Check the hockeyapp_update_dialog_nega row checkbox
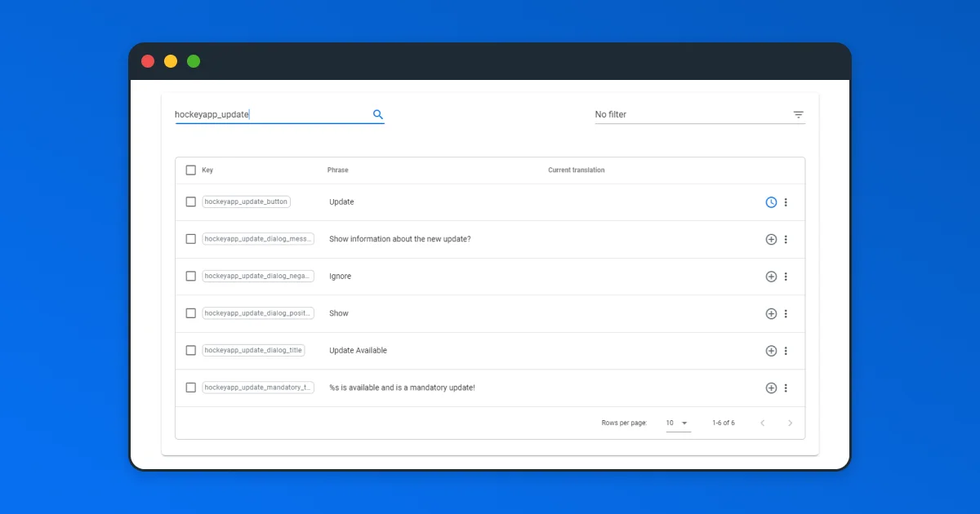The image size is (980, 514). (x=191, y=276)
